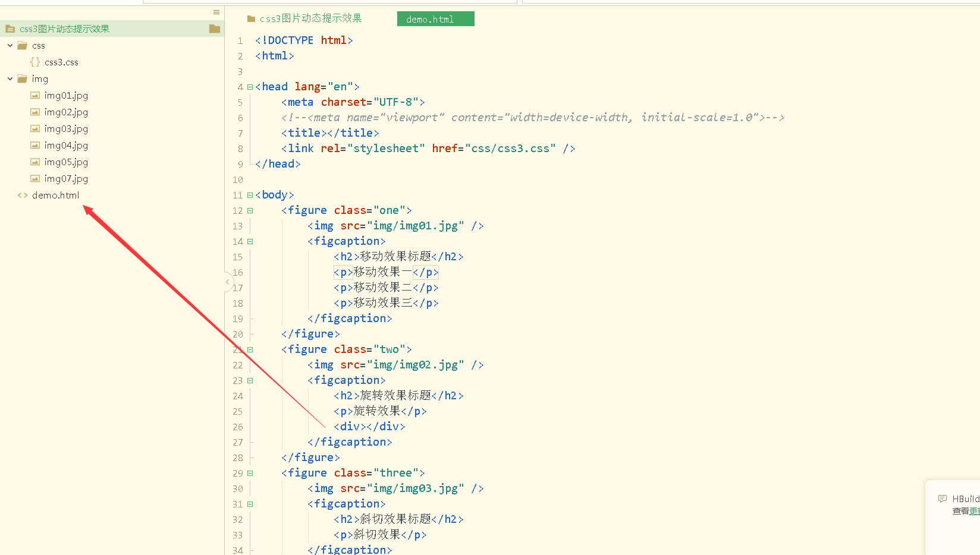Open img01.jpg from the file tree
980x555 pixels.
[x=66, y=96]
